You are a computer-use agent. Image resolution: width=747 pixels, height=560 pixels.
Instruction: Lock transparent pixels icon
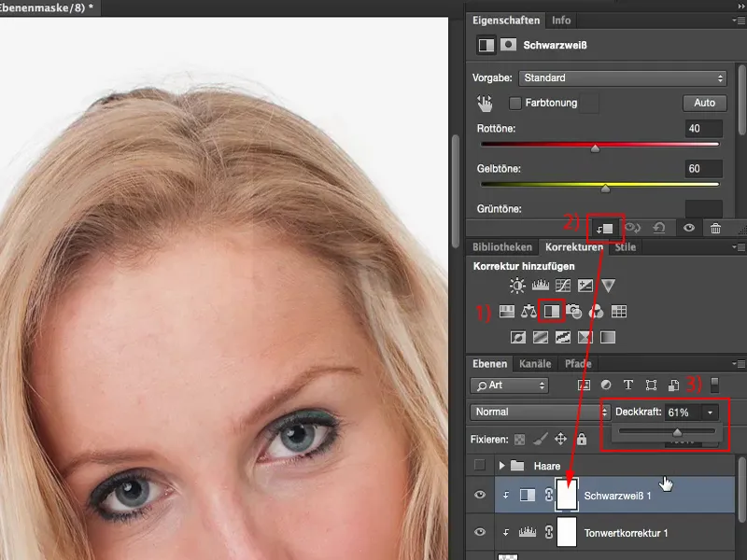[520, 439]
